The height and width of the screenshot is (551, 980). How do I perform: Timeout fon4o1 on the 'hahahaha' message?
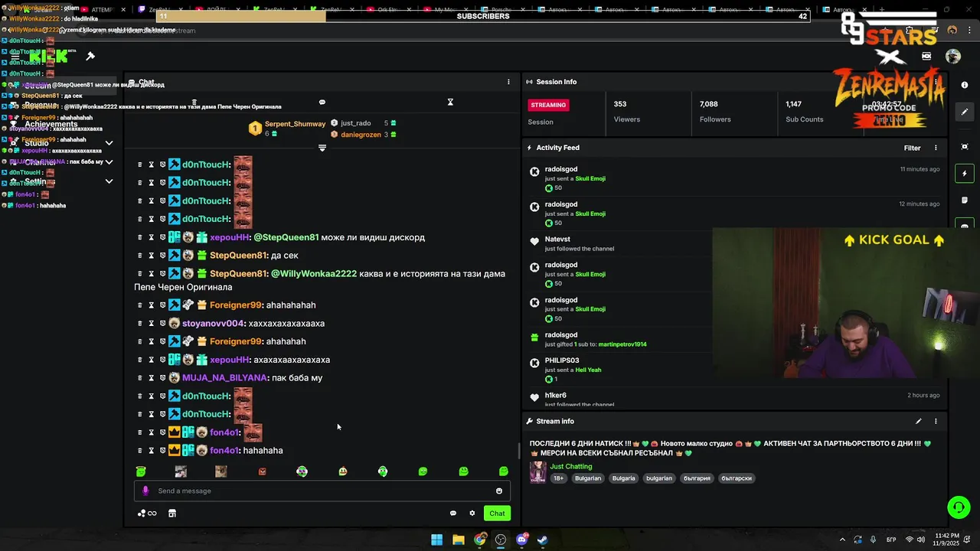pyautogui.click(x=151, y=451)
